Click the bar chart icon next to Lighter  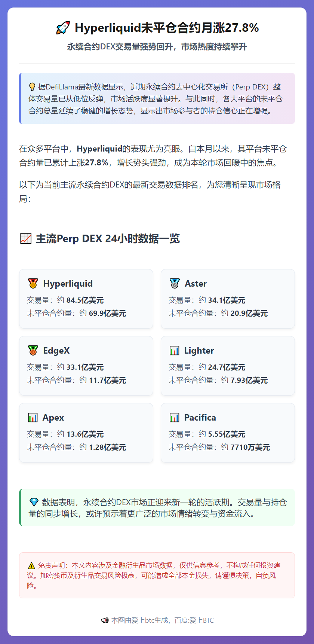175,351
